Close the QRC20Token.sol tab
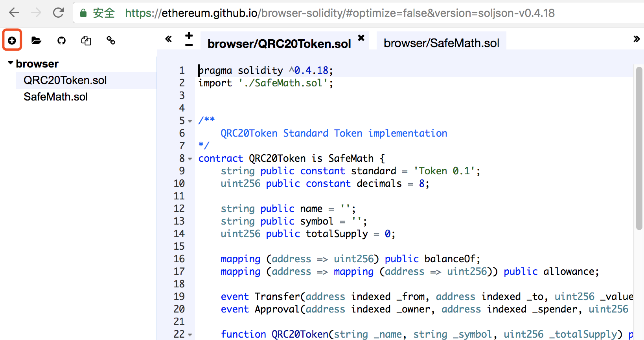Screen dimensions: 644x340 point(361,38)
